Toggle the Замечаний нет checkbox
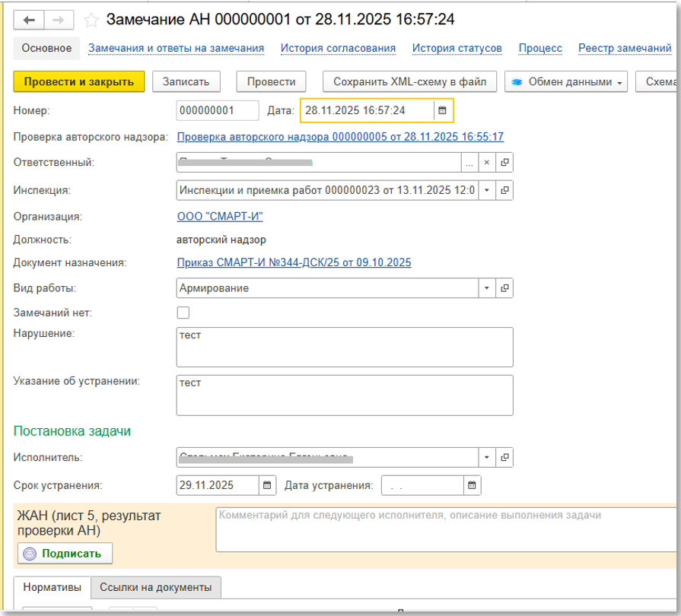The width and height of the screenshot is (681, 616). (x=183, y=312)
